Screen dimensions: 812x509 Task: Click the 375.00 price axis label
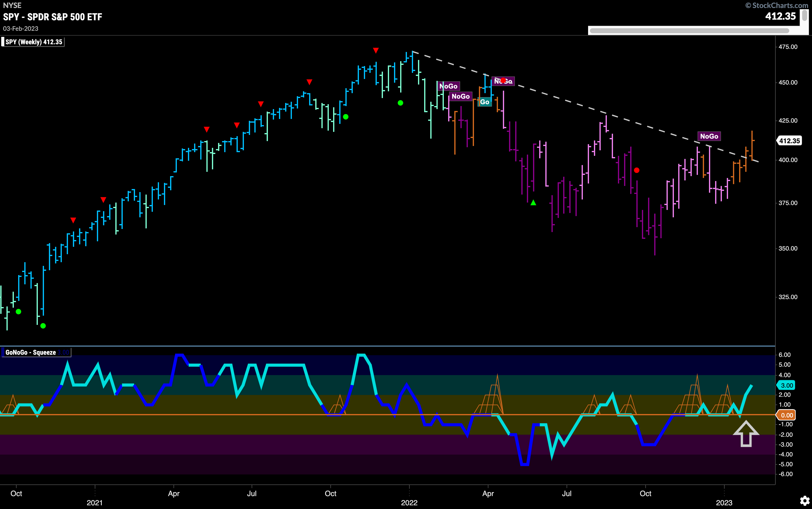pyautogui.click(x=788, y=203)
